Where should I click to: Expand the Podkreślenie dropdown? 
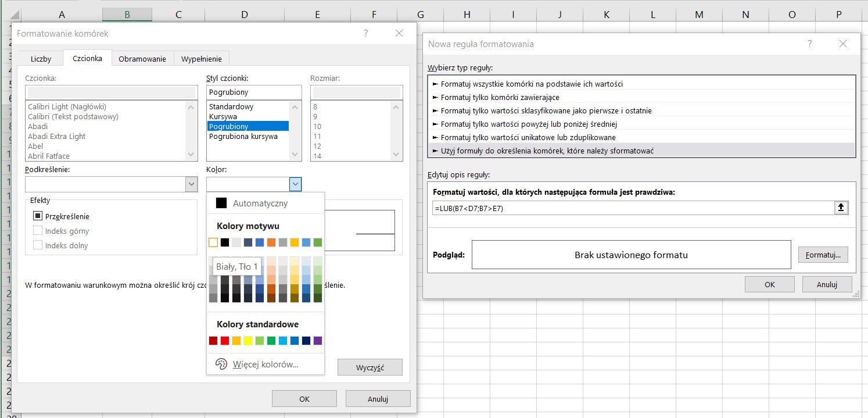point(191,184)
